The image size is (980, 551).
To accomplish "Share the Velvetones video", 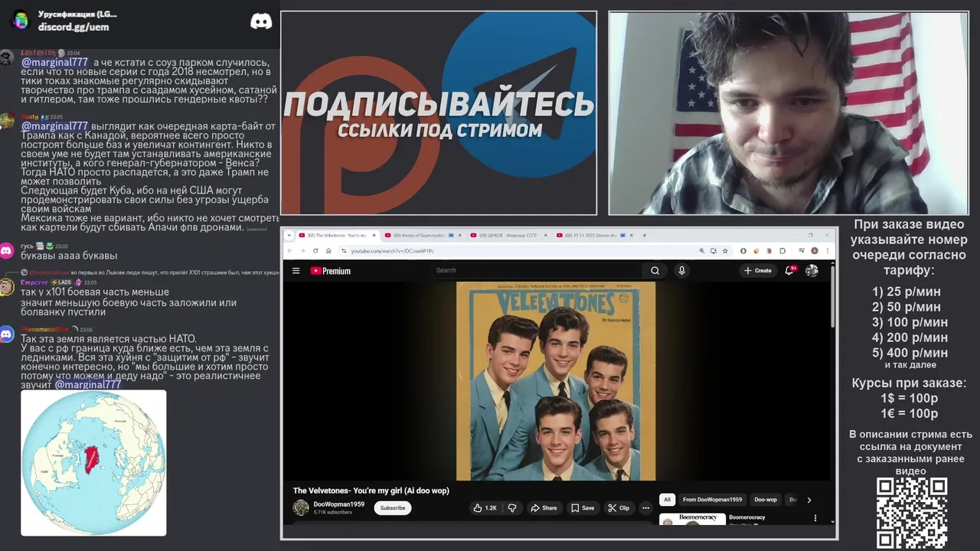I will click(544, 507).
